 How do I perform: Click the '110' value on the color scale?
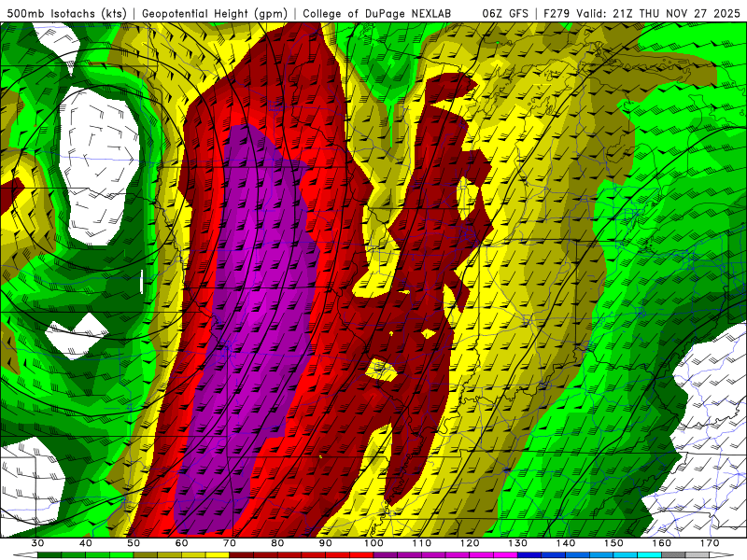422,543
